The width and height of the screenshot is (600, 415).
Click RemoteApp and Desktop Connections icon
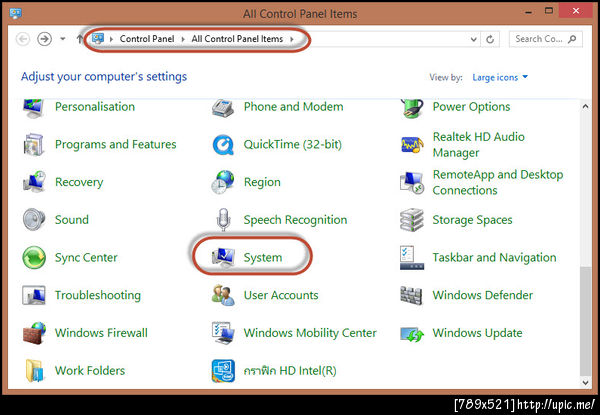pos(412,182)
